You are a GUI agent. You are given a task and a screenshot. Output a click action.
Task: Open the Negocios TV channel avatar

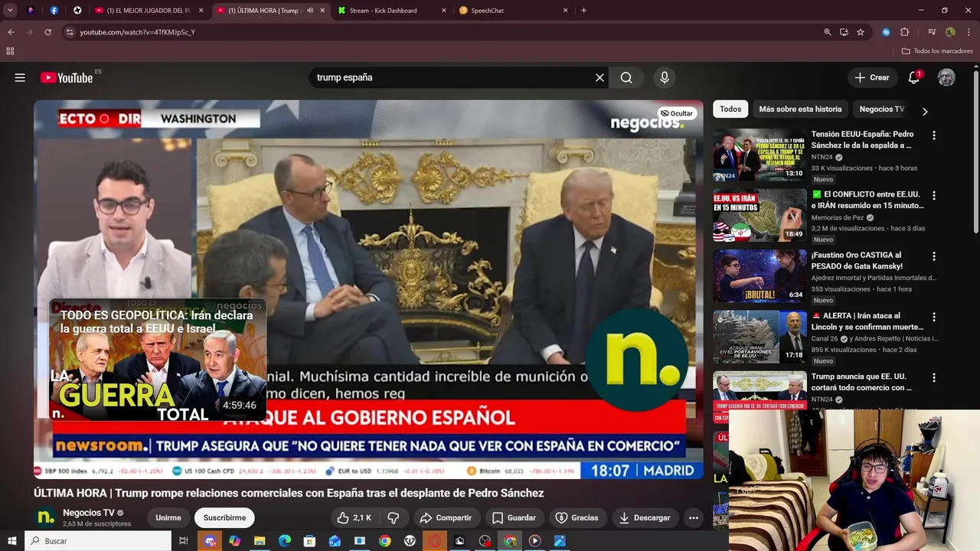(45, 517)
